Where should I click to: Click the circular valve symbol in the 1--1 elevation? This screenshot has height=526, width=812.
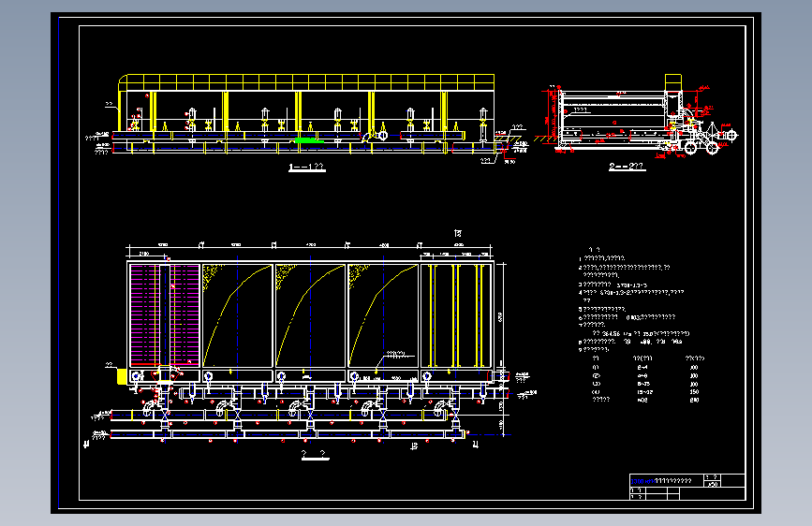[x=383, y=136]
